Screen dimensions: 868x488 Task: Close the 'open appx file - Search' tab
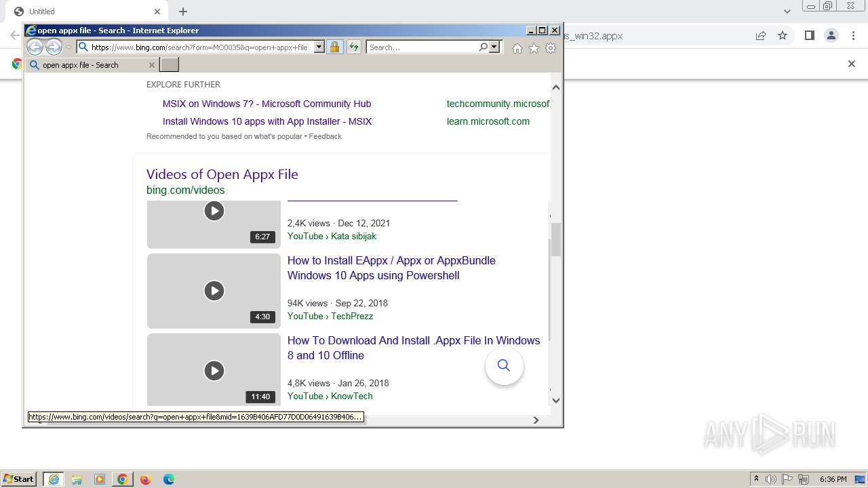click(151, 65)
